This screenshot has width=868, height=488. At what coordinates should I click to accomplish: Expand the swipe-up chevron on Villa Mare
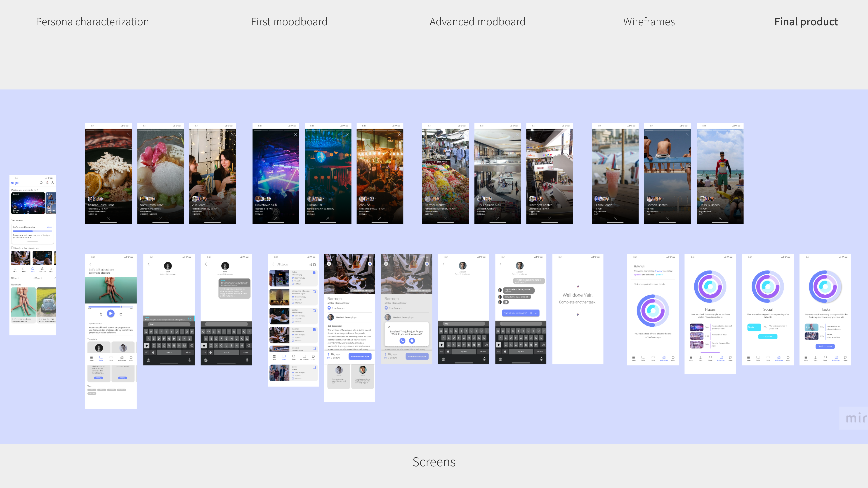point(212,218)
